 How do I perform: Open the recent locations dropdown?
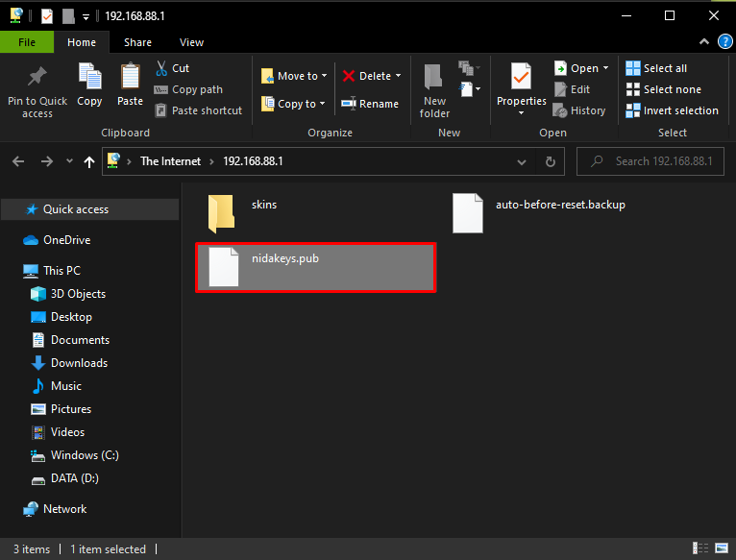point(69,161)
